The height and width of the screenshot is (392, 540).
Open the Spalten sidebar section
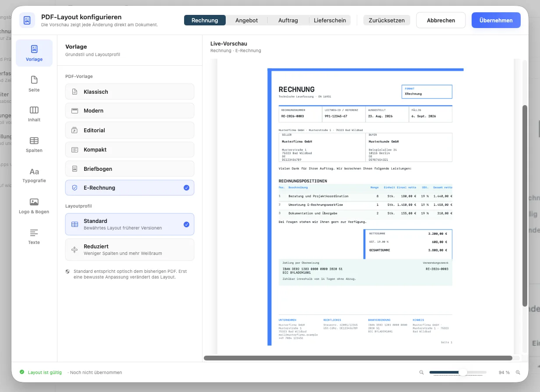[x=34, y=145]
